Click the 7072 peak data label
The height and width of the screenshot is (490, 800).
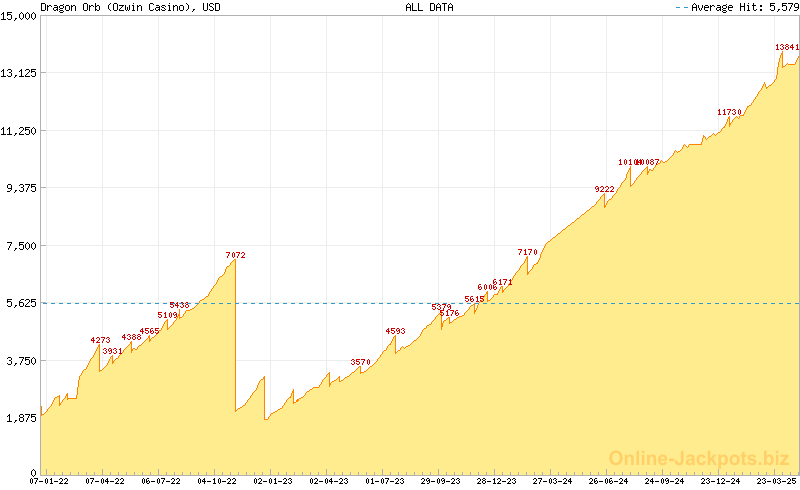point(235,256)
